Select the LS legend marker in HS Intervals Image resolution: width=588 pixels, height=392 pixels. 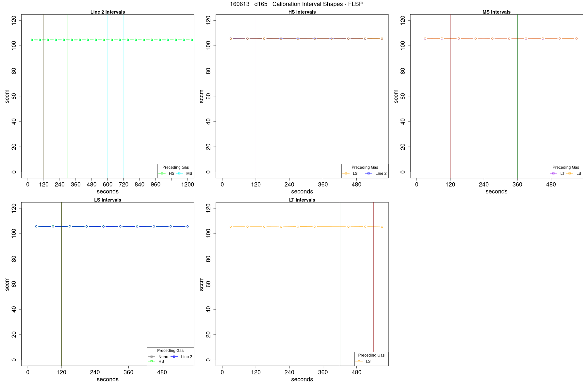tap(346, 173)
